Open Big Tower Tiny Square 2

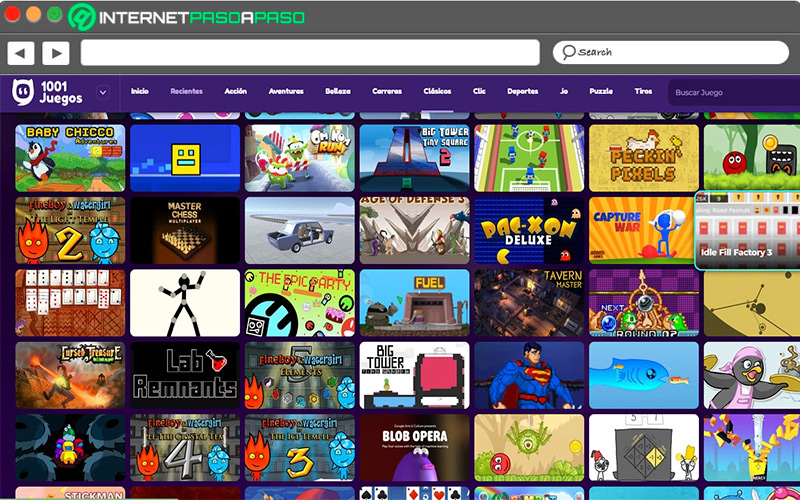pyautogui.click(x=414, y=158)
